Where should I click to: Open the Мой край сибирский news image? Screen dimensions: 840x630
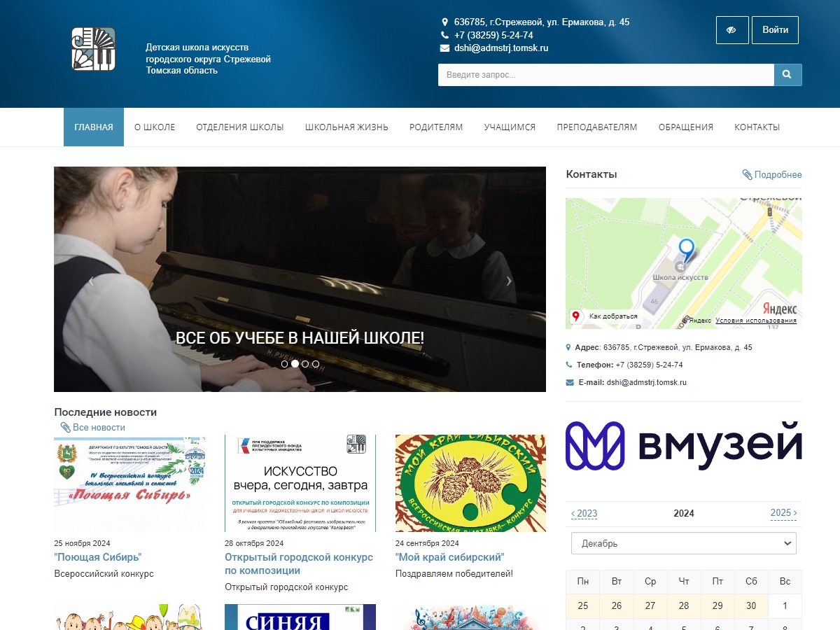[x=470, y=484]
